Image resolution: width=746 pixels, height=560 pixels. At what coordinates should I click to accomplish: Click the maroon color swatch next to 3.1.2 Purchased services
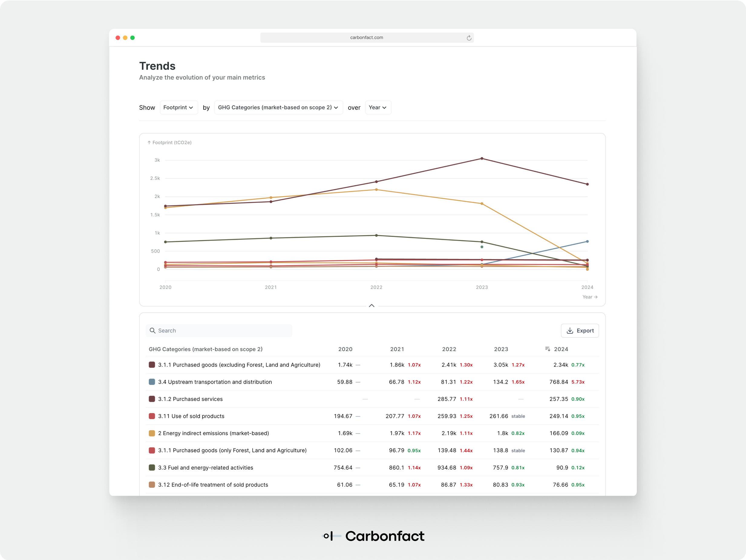[x=152, y=399]
